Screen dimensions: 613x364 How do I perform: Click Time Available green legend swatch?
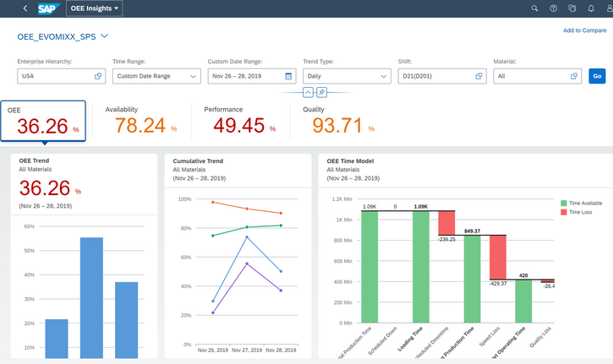click(564, 203)
